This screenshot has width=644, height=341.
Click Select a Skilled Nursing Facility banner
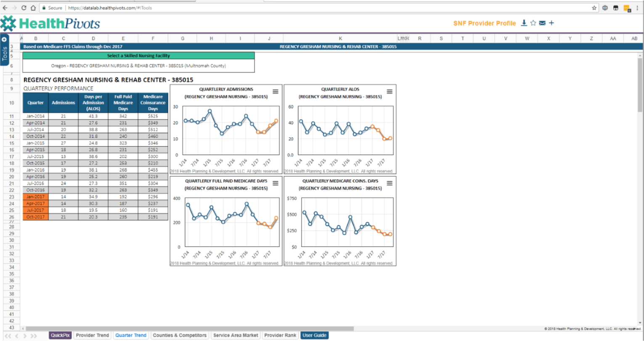pyautogui.click(x=138, y=56)
